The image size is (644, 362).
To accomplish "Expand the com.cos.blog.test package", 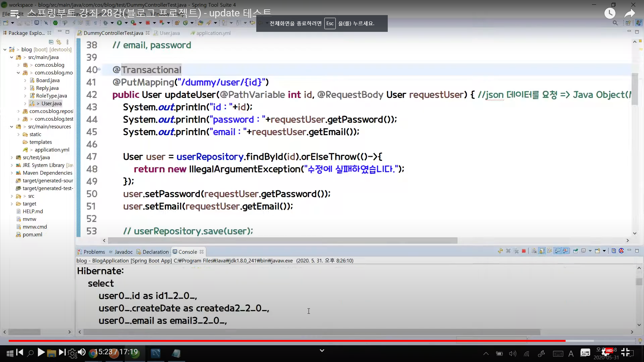I will click(18, 119).
